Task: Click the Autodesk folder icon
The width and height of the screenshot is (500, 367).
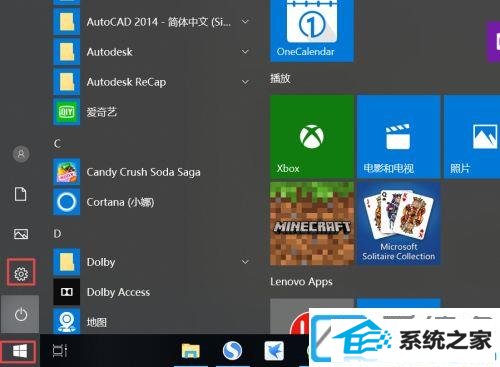Action: pos(67,52)
